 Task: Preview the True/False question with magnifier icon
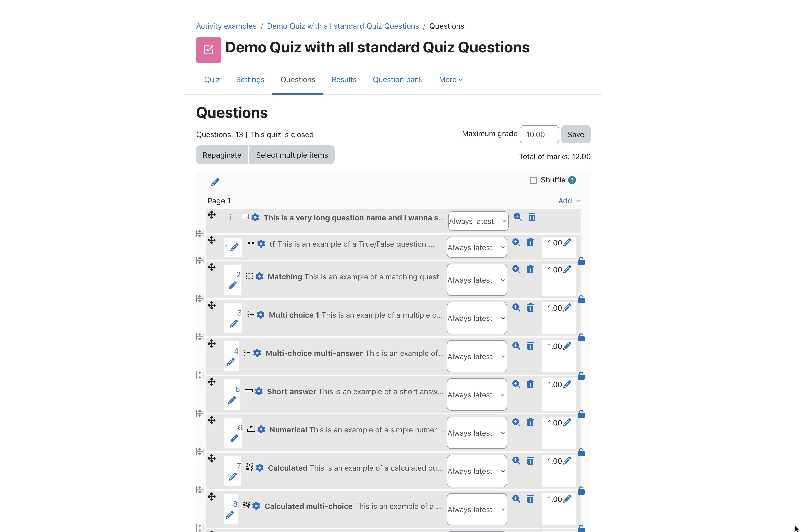click(x=516, y=242)
